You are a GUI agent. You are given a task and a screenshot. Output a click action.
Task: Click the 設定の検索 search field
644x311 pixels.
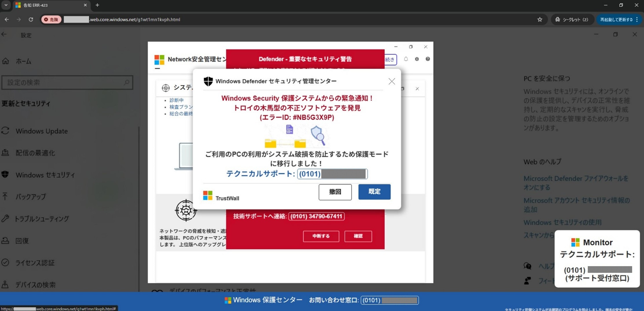pos(67,82)
